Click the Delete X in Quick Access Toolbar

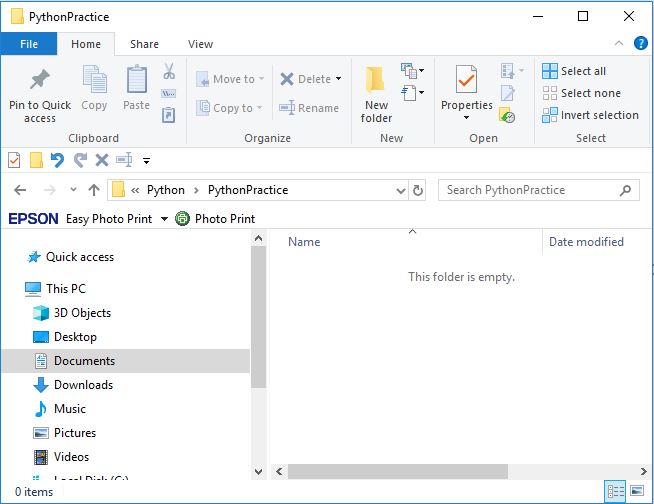point(102,160)
